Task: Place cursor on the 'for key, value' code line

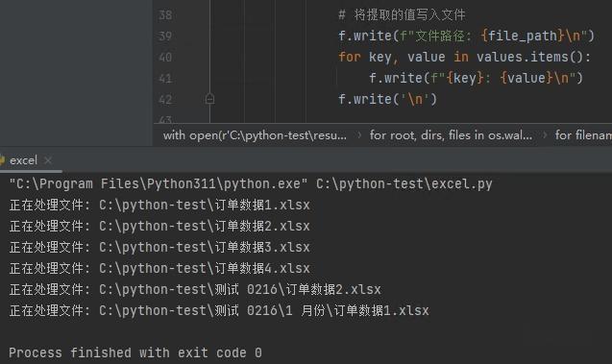Action: coord(464,57)
